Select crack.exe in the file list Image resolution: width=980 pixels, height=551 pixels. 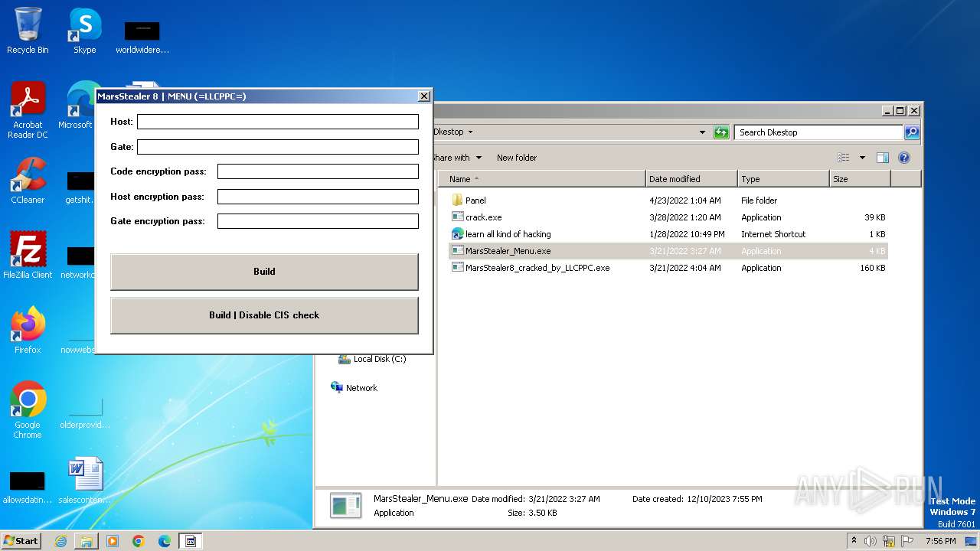point(484,217)
